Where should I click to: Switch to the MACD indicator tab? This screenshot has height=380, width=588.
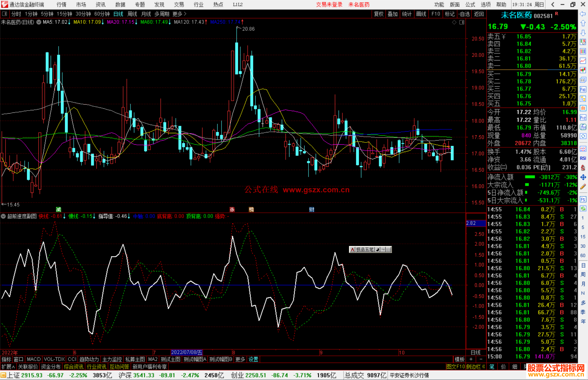pyautogui.click(x=33, y=359)
